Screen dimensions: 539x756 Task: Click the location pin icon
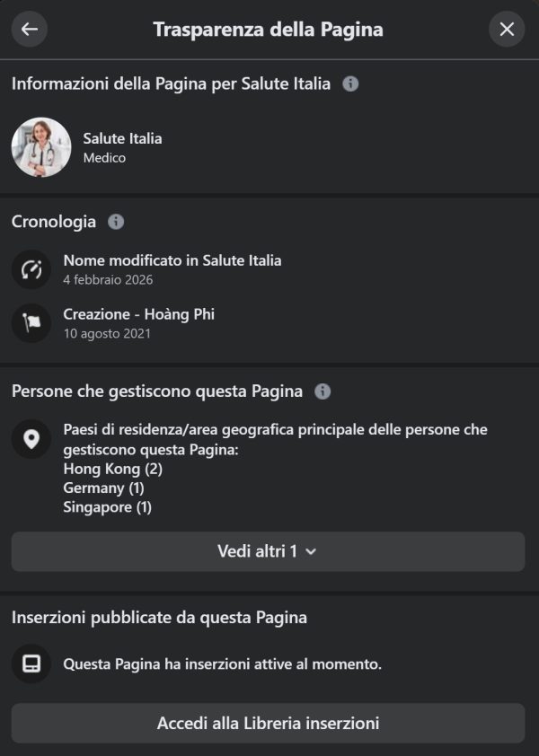(31, 439)
